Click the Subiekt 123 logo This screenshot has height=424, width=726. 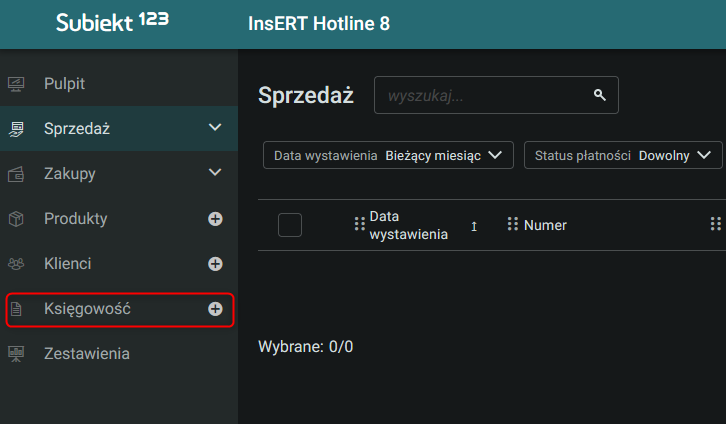tap(112, 22)
